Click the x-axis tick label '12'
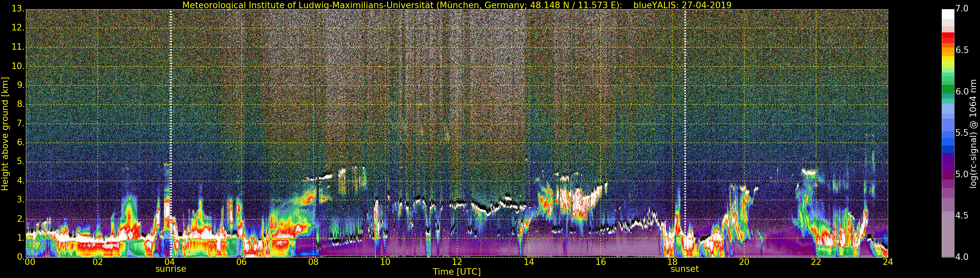Screen dimensions: 980x278 (457, 262)
